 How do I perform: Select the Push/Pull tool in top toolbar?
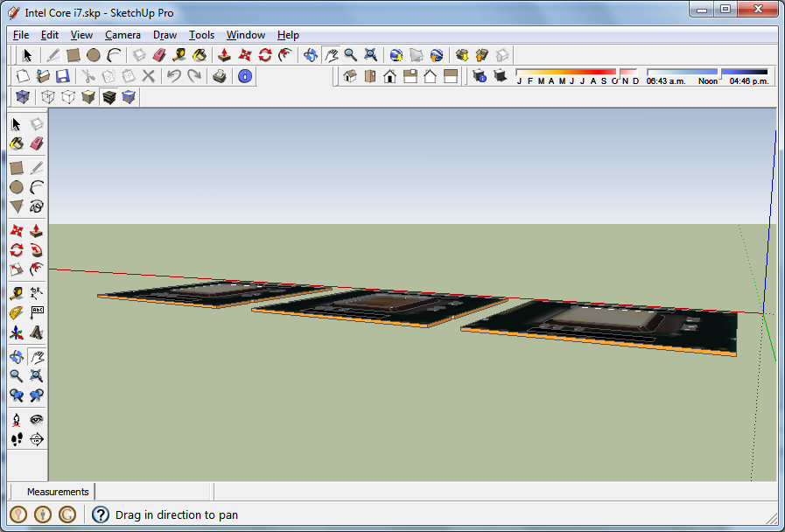coord(224,55)
